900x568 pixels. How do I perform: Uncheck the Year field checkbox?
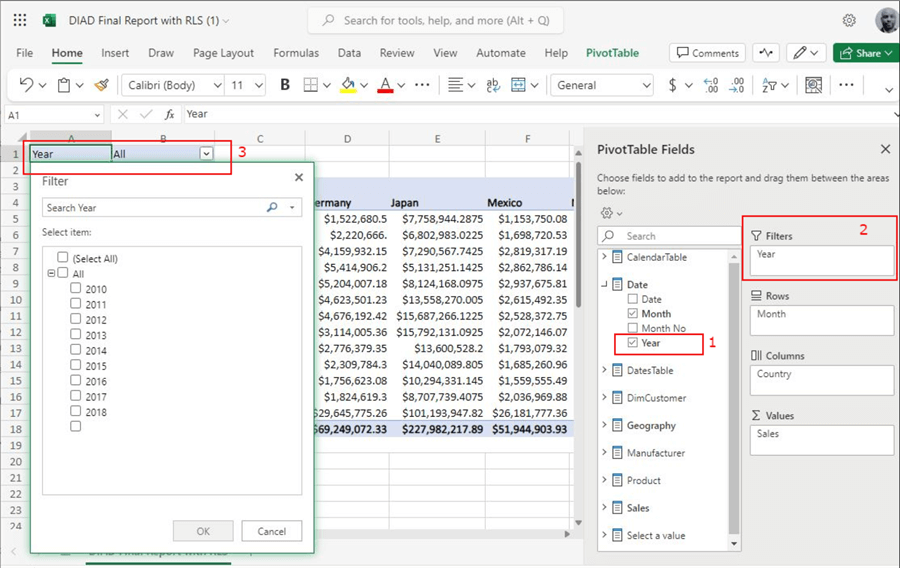pyautogui.click(x=632, y=343)
